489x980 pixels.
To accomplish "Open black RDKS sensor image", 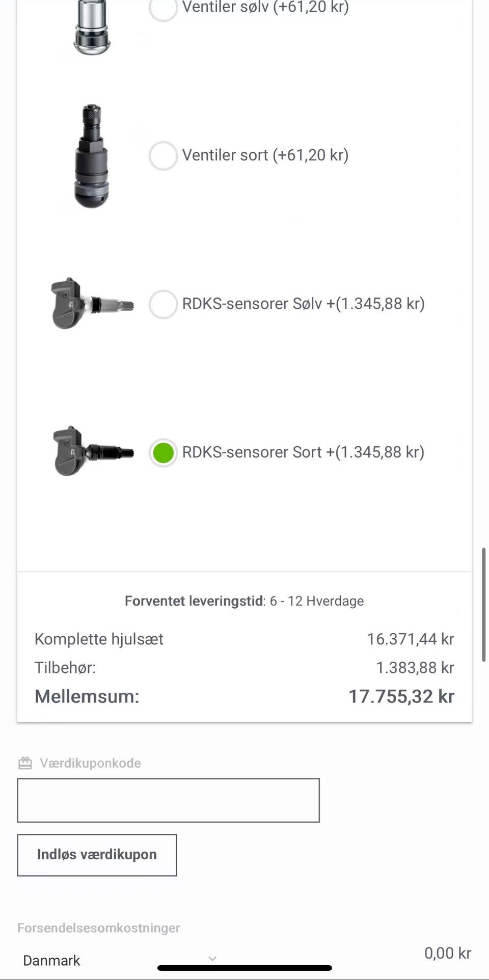I will [x=92, y=452].
